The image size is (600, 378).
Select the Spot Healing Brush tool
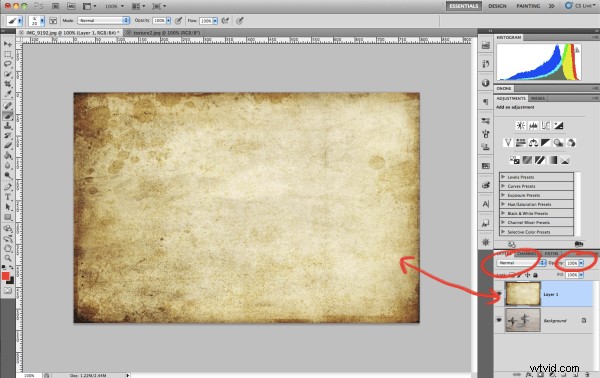[8, 106]
